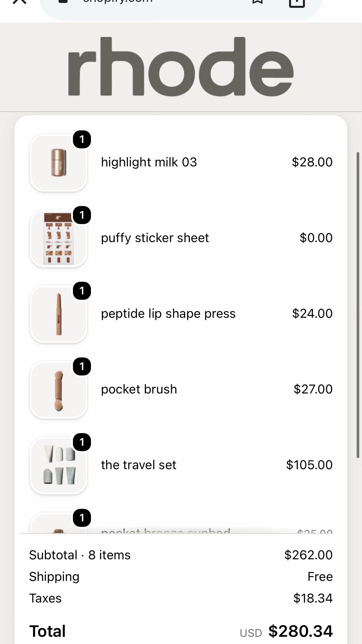Open the highlight milk 03 thumbnail

point(59,163)
